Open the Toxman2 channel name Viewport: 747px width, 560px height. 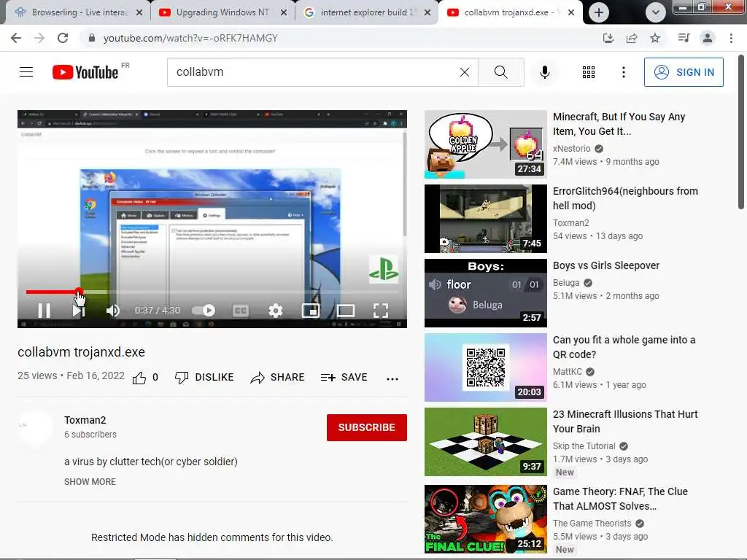(x=85, y=420)
